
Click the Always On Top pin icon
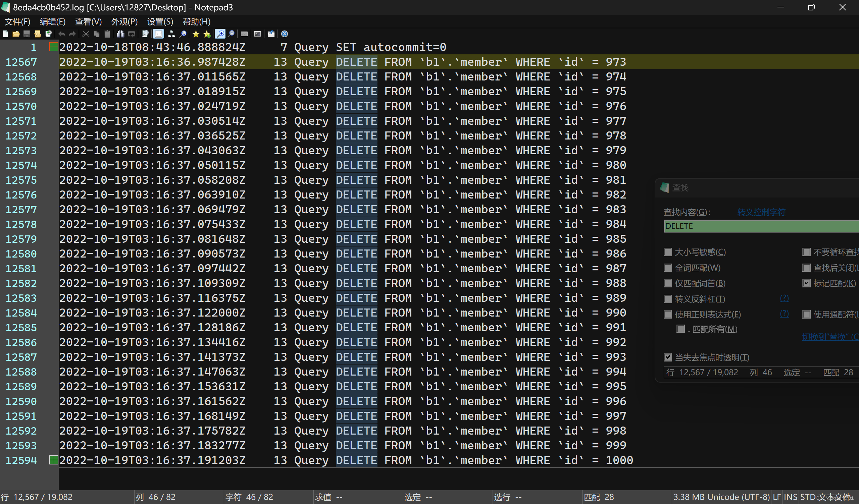271,34
